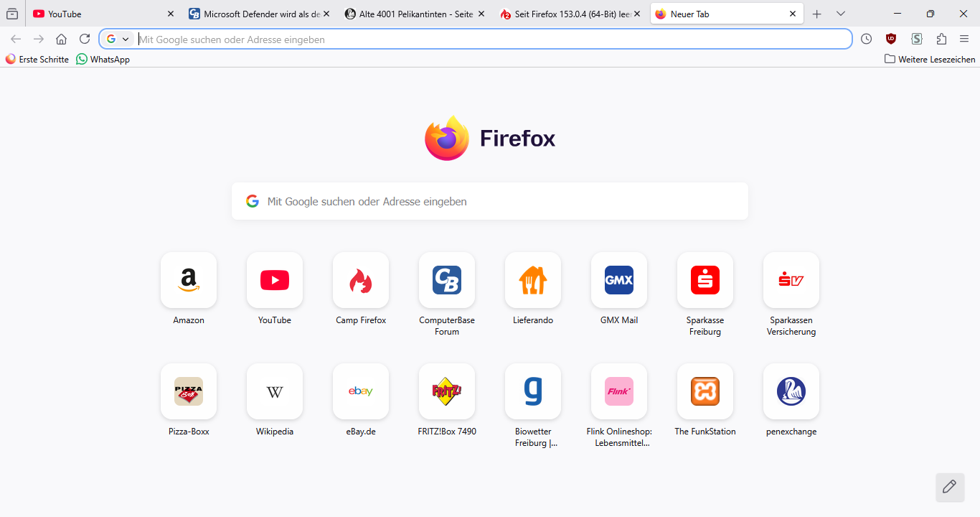Open the Erste Schritte bookmark
980x517 pixels.
coord(37,60)
